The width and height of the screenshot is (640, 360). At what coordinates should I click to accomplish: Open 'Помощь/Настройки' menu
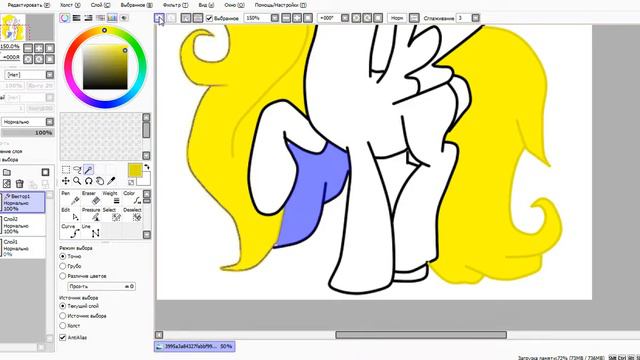click(x=281, y=5)
